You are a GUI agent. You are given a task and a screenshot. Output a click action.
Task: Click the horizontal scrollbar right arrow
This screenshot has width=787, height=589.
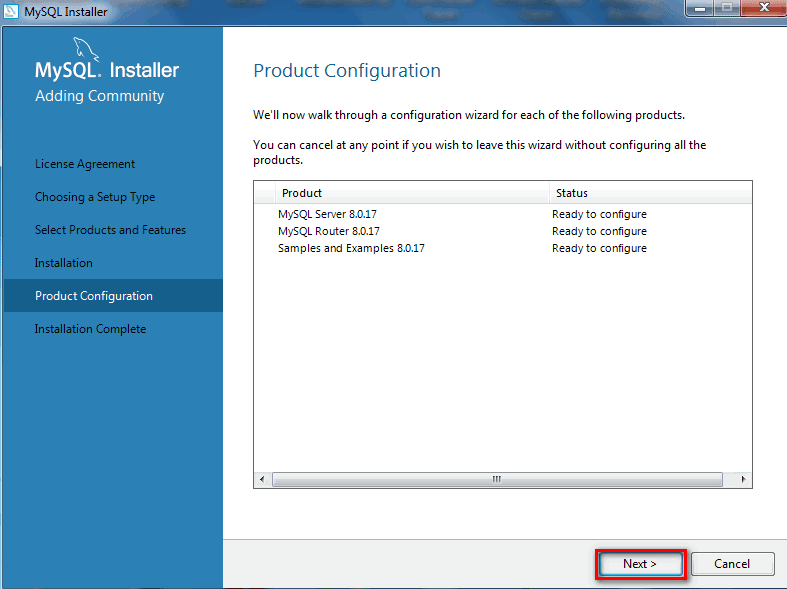[743, 479]
